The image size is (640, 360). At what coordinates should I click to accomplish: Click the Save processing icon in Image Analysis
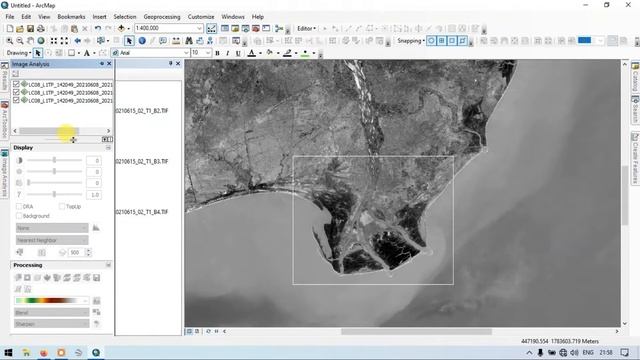(x=96, y=278)
